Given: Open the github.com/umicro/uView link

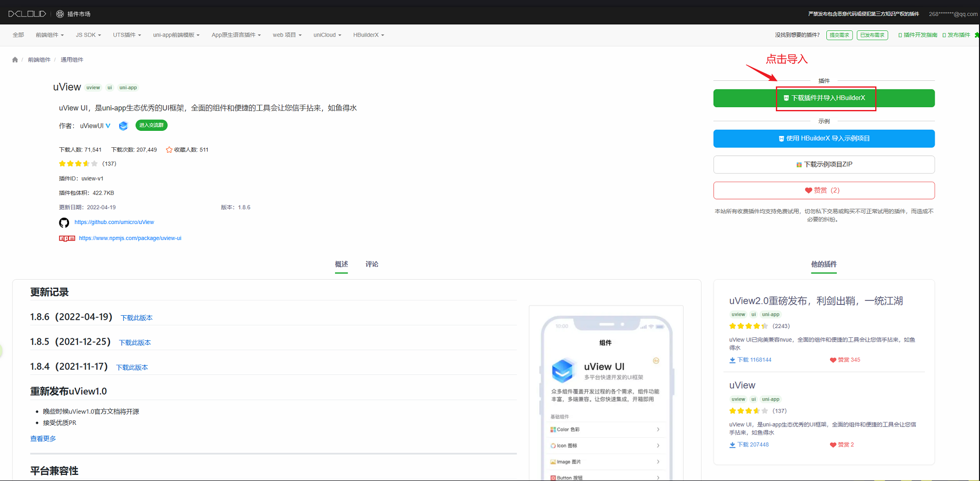Looking at the screenshot, I should [x=114, y=222].
